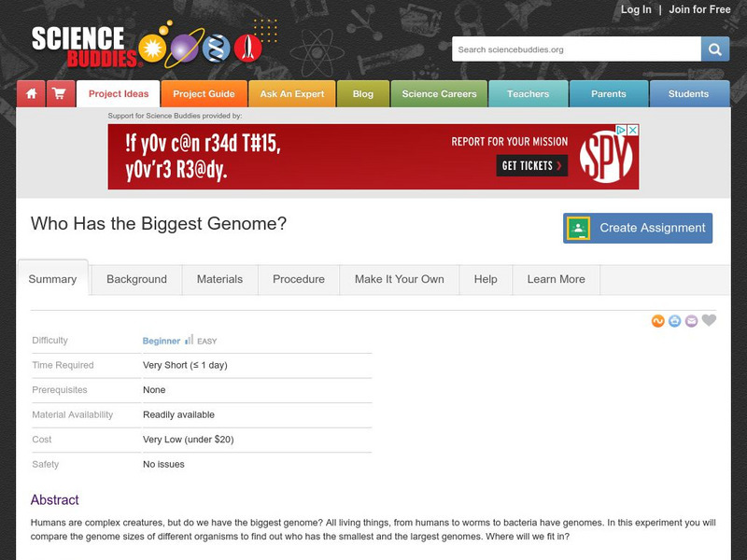Screen dimensions: 747x560
Task: Click 'Readily available' value
Action: (178, 414)
